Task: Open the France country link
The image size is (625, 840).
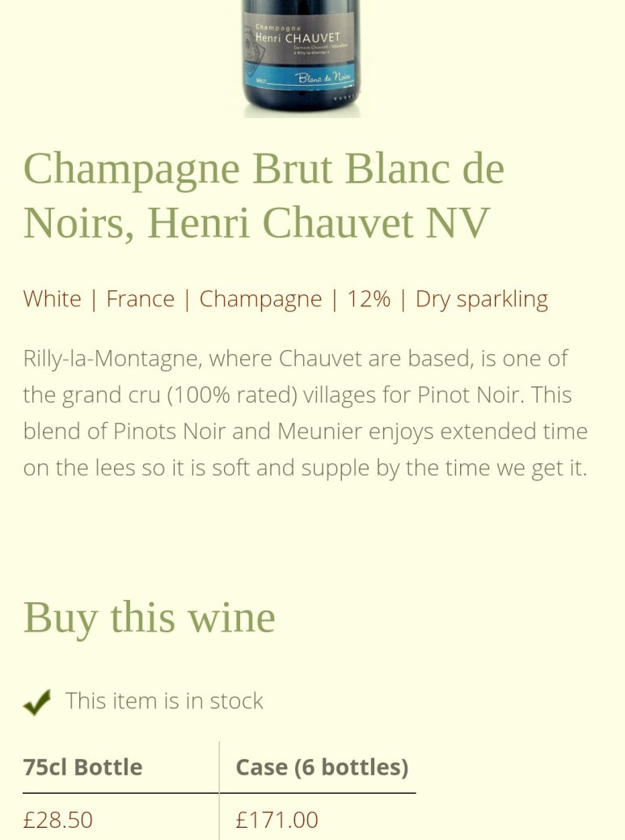Action: click(x=141, y=299)
